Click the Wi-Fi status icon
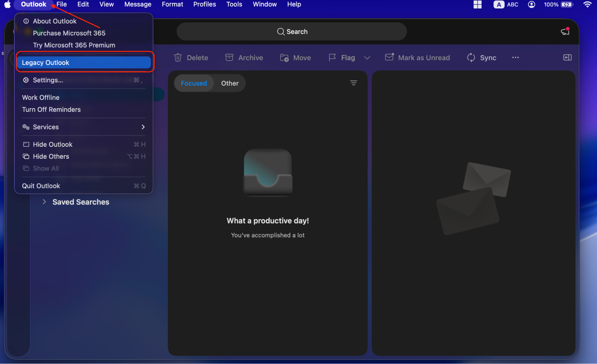 click(x=587, y=4)
